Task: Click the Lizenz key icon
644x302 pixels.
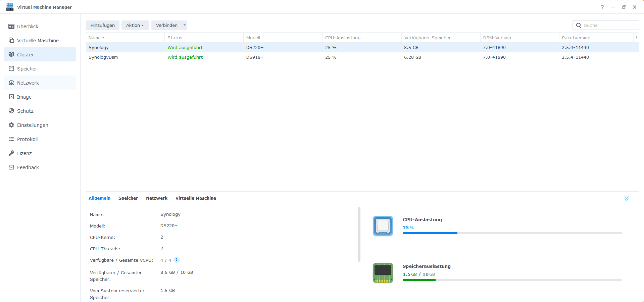Action: pyautogui.click(x=11, y=153)
